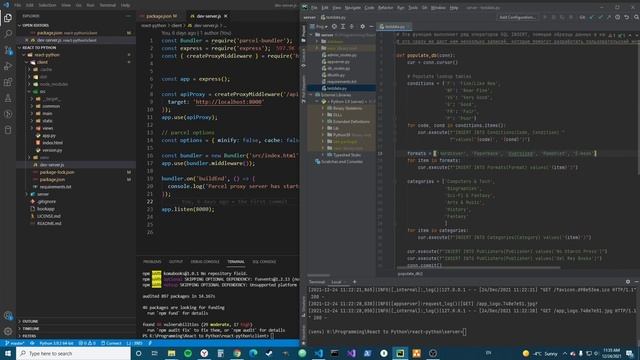Collapse client folder in VS Code Explorer
The image size is (640, 360).
click(x=27, y=62)
